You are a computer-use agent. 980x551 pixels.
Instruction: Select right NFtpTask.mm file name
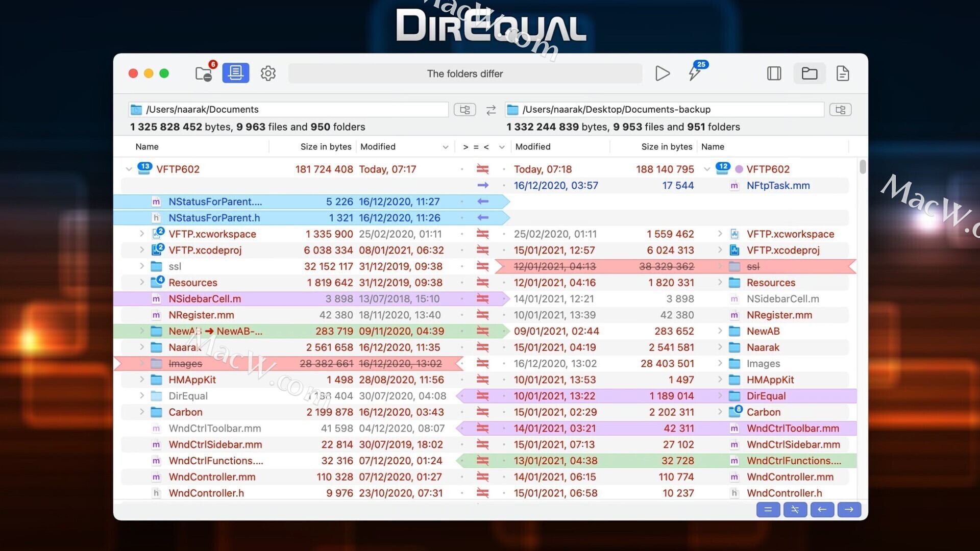(778, 185)
